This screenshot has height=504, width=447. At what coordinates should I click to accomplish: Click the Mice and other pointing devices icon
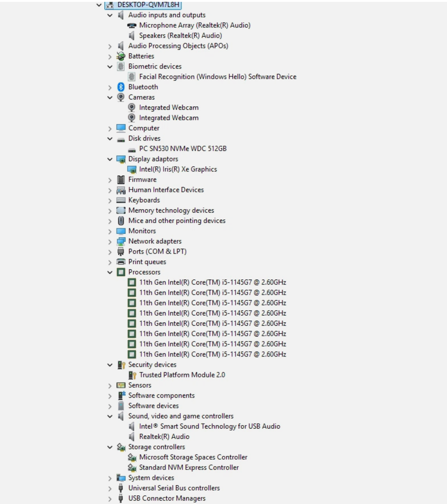pyautogui.click(x=121, y=221)
